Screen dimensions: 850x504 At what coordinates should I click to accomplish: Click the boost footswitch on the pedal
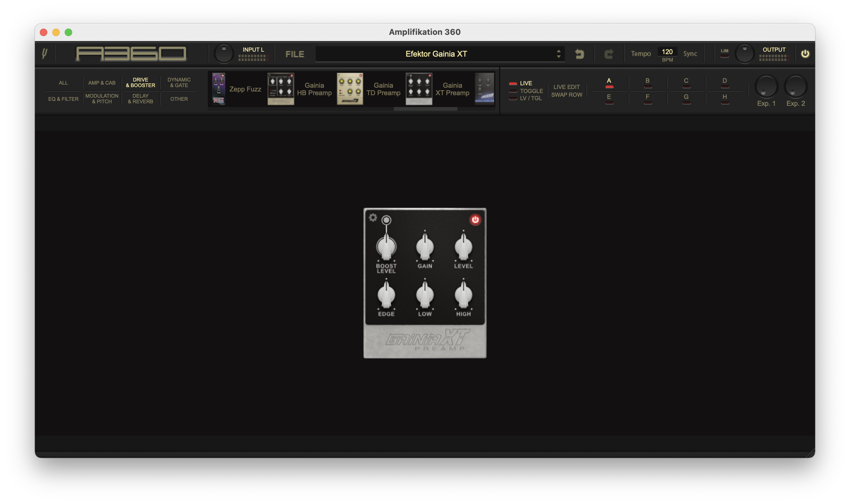[x=386, y=220]
